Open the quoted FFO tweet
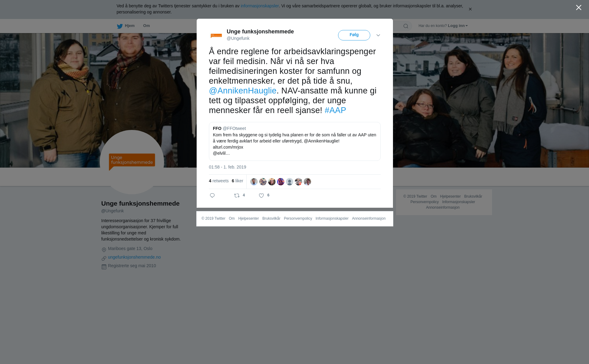Image resolution: width=589 pixels, height=364 pixels. [295, 141]
